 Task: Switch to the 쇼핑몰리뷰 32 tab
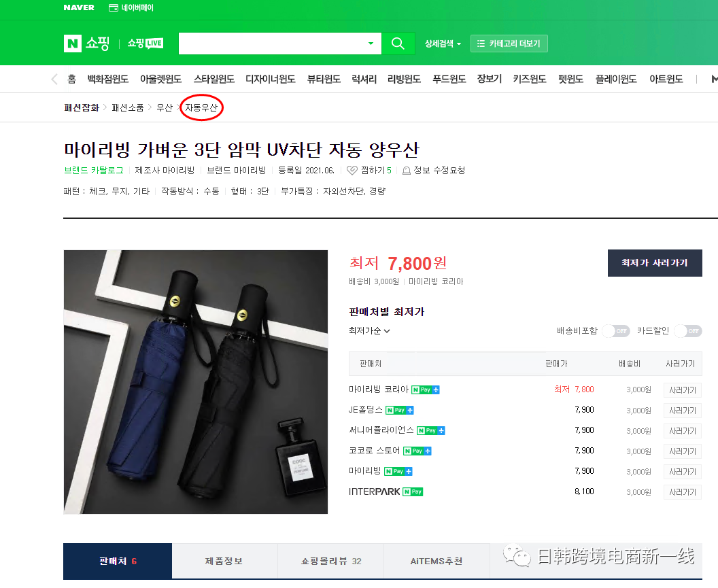point(330,560)
